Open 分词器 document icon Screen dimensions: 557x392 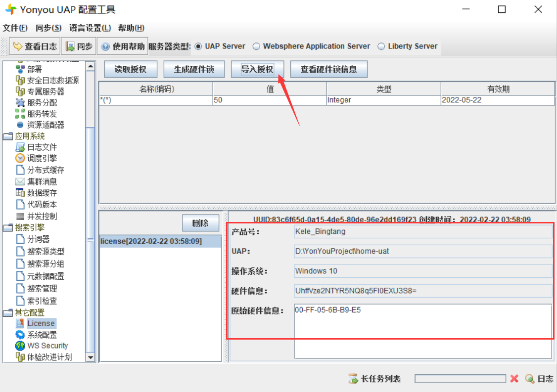[x=20, y=239]
